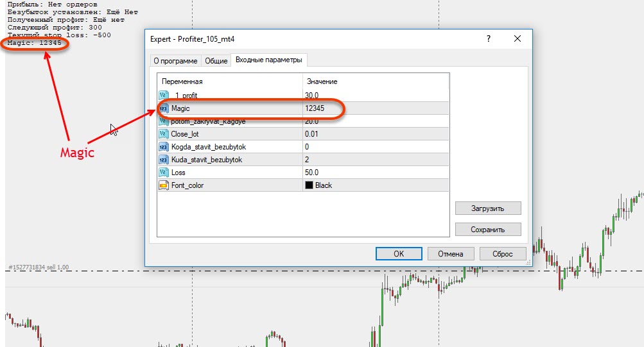Click the Kuda_stavit_bezubytok variable name
Image resolution: width=644 pixels, height=347 pixels.
tap(207, 160)
